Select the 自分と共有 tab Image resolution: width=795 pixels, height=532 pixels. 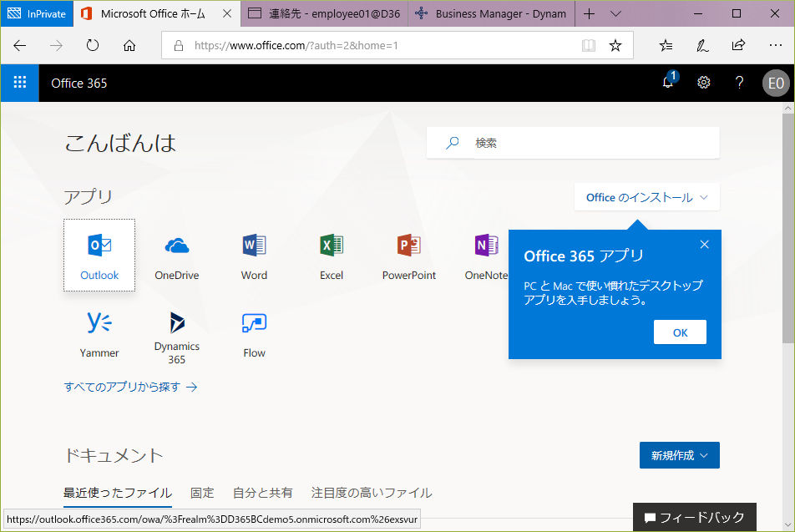coord(262,493)
